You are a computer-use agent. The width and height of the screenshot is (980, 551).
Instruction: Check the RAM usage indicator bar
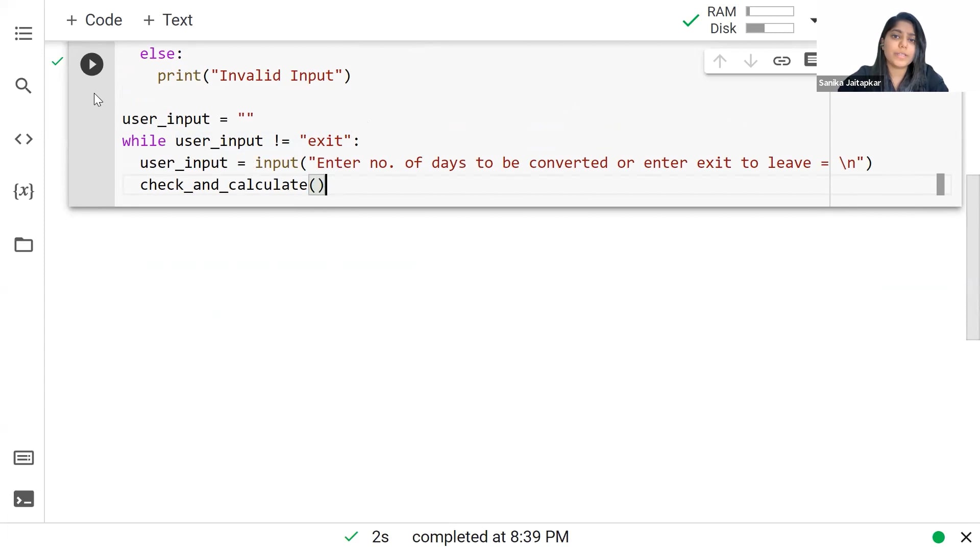tap(770, 11)
